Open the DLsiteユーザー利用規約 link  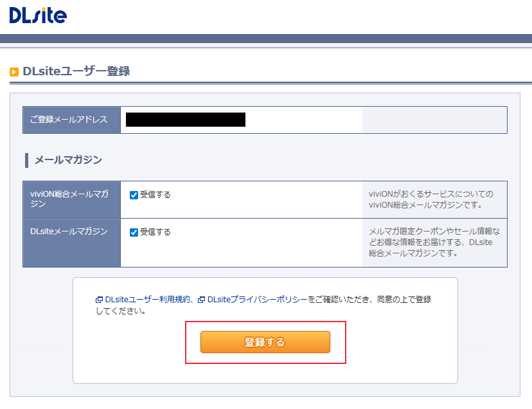148,300
